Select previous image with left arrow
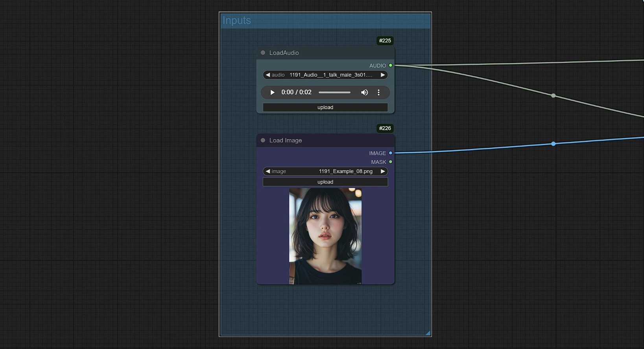This screenshot has height=349, width=644. tap(268, 171)
